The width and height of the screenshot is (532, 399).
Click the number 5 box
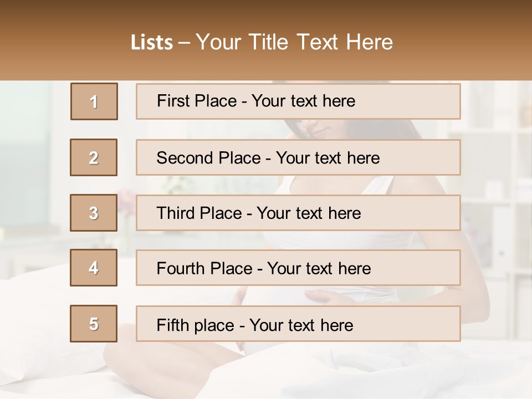[94, 324]
